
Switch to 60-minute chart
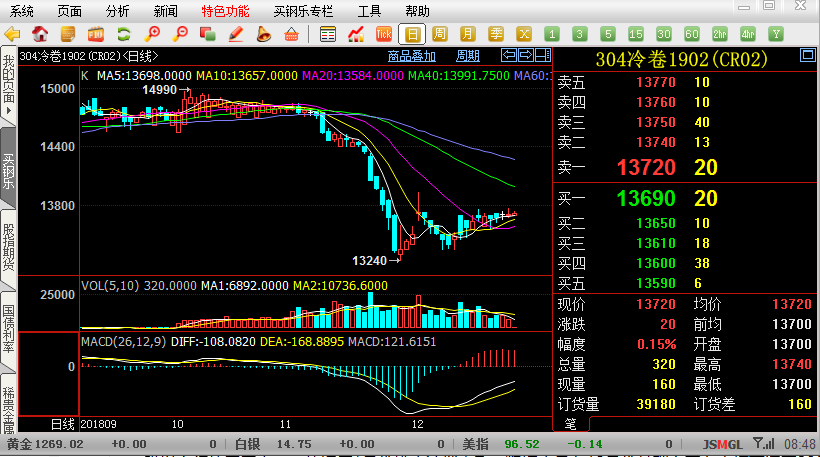coord(692,35)
